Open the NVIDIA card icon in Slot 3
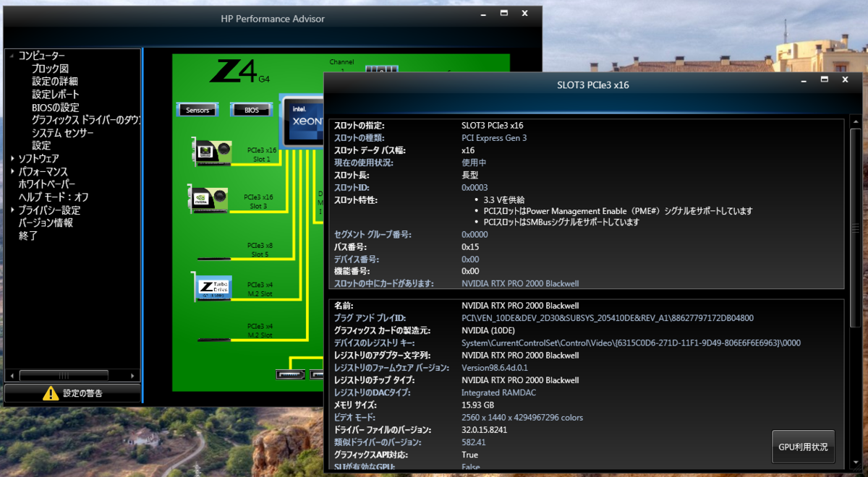868x477 pixels. click(208, 199)
